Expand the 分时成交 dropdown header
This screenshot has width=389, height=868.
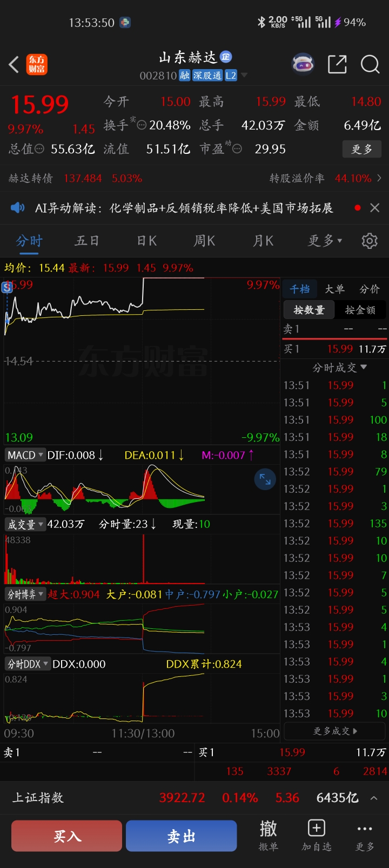[x=340, y=368]
